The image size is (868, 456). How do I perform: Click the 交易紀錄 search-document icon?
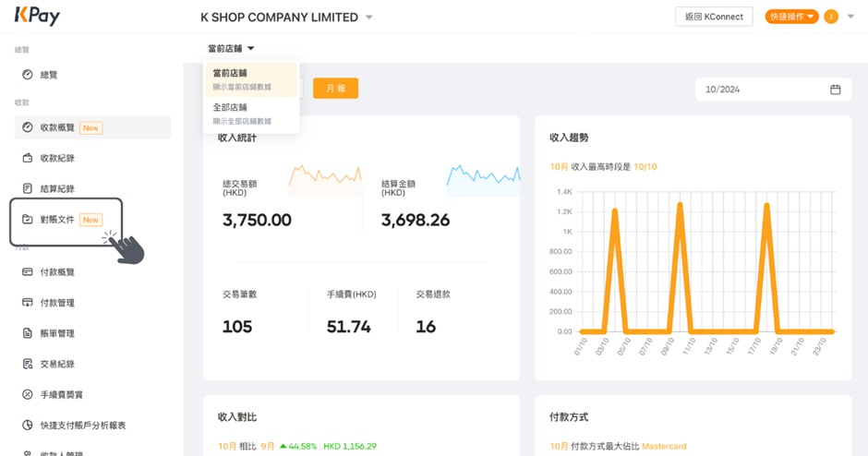(27, 364)
